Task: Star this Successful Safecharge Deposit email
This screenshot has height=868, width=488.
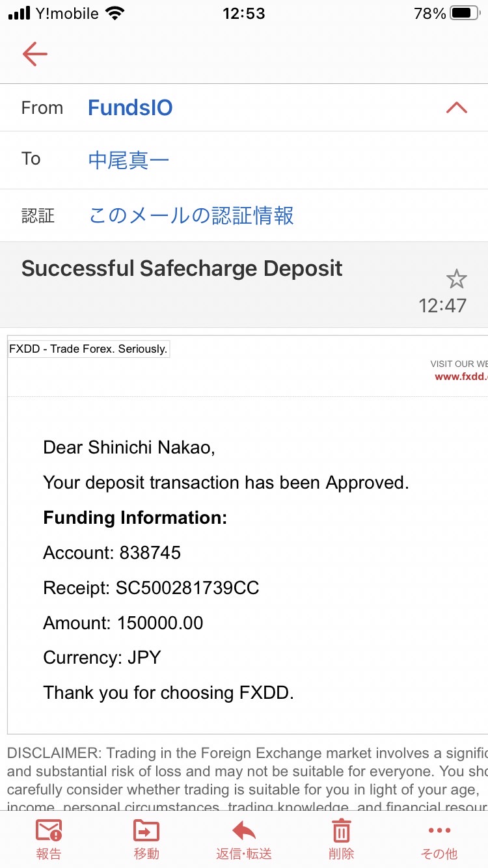Action: pos(456,279)
